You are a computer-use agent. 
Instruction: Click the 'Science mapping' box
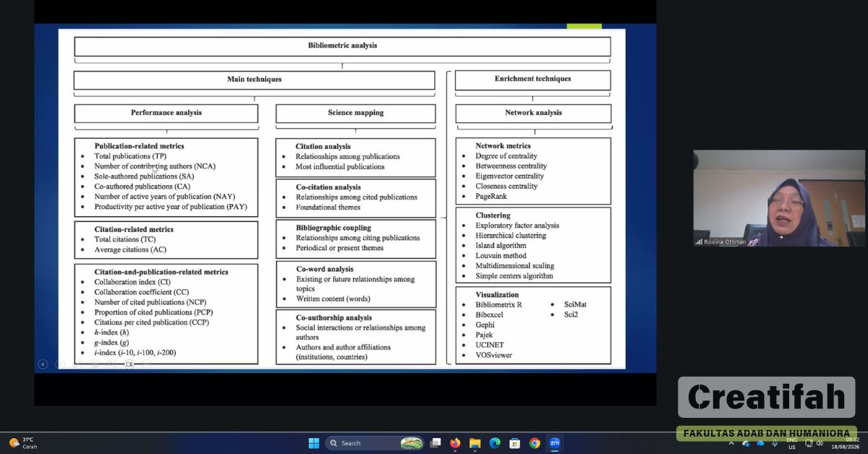click(355, 113)
